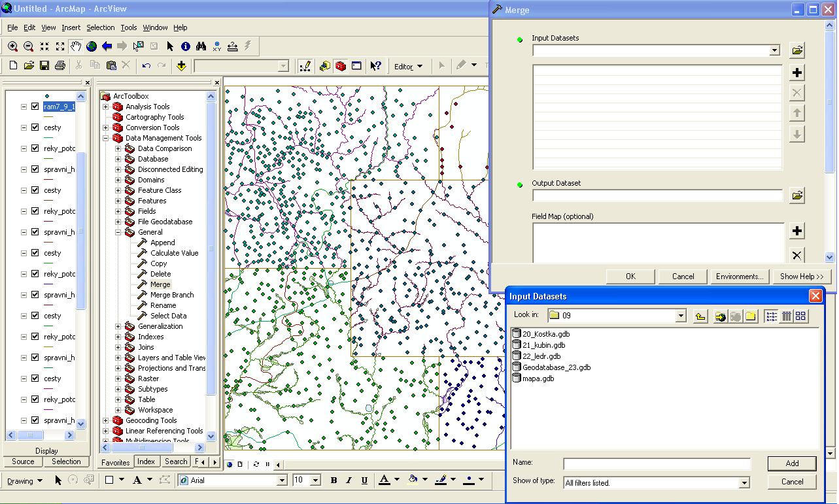The width and height of the screenshot is (839, 504).
Task: Open the Selection menu
Action: pos(100,27)
